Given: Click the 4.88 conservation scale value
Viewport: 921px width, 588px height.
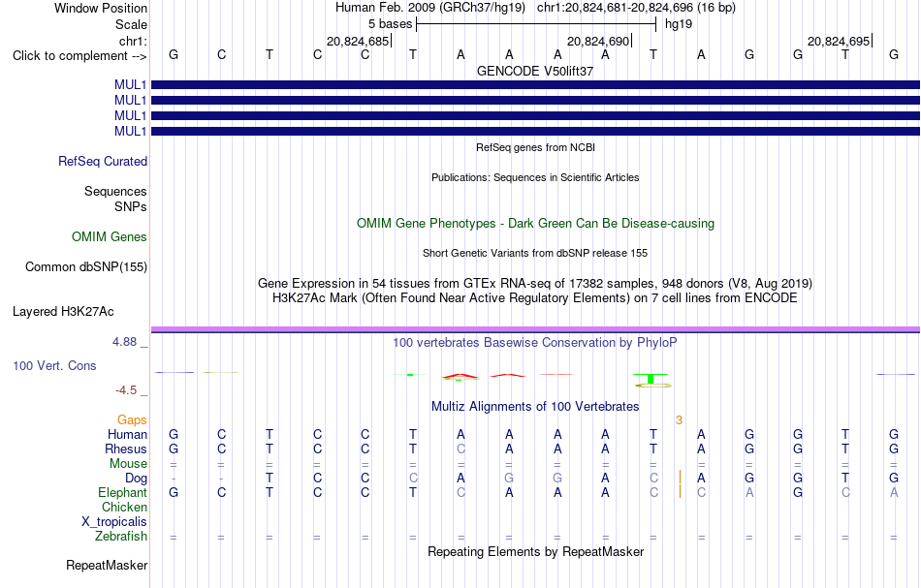Looking at the screenshot, I should pos(124,342).
